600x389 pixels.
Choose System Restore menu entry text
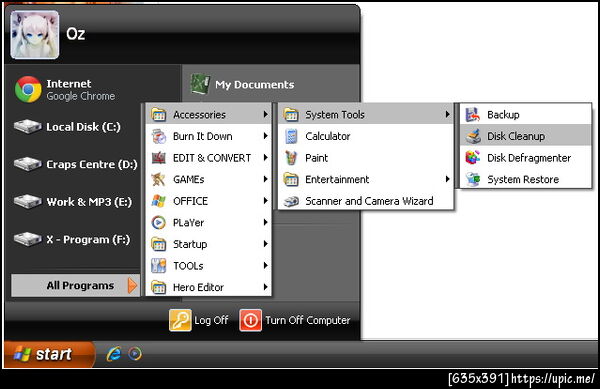tap(523, 179)
